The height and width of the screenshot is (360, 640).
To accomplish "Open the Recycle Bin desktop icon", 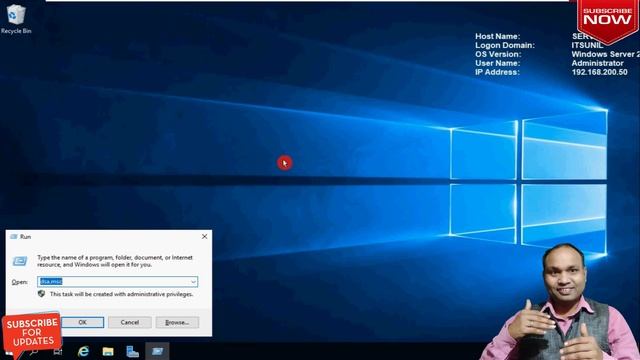I will (x=16, y=19).
